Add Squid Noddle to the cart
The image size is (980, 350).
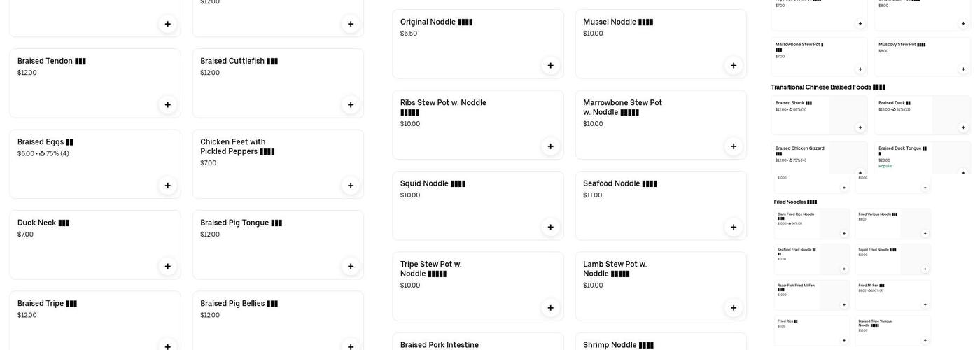coord(551,227)
